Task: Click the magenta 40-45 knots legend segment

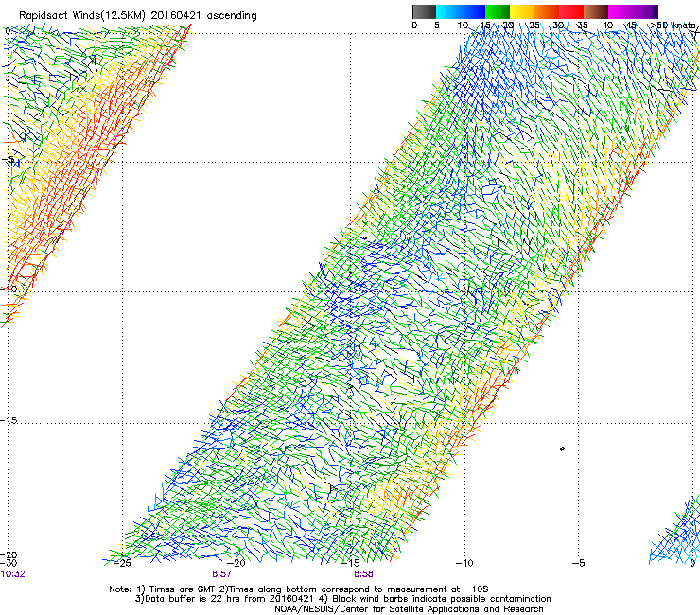Action: coord(621,11)
